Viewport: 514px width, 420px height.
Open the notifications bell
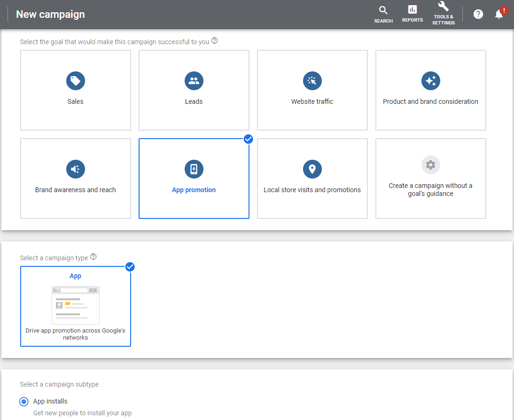(499, 14)
